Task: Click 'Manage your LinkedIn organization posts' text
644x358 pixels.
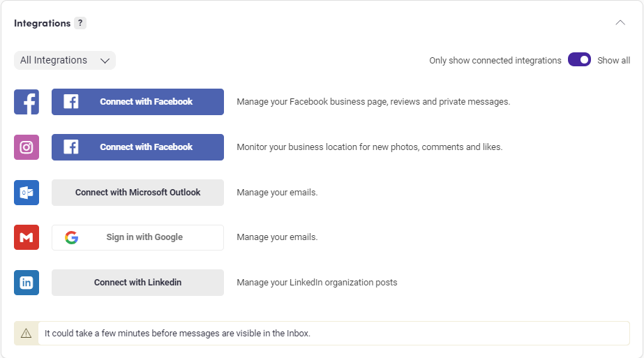Action: pos(317,283)
